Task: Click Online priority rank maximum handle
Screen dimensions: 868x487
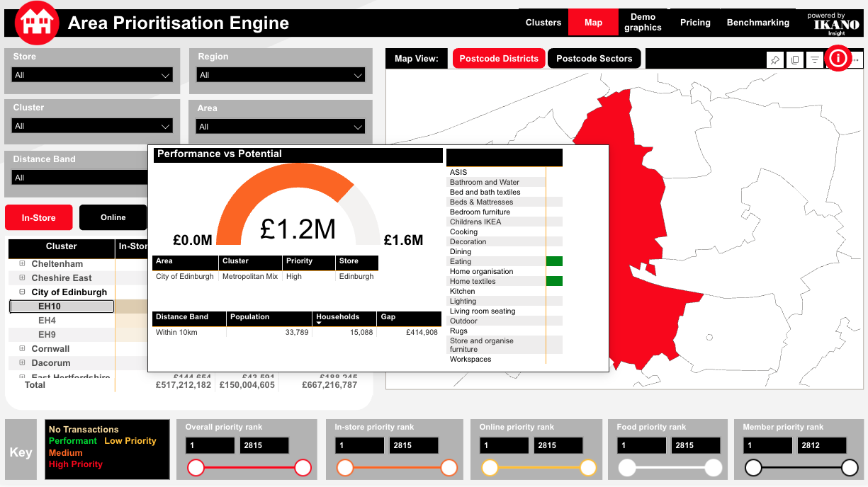Action: [588, 468]
